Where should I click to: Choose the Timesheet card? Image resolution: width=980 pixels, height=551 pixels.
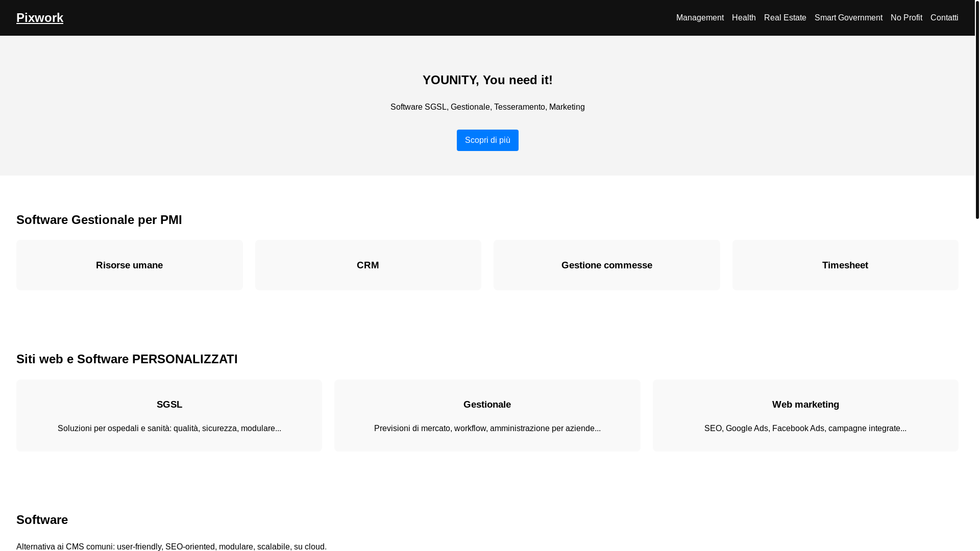(845, 265)
